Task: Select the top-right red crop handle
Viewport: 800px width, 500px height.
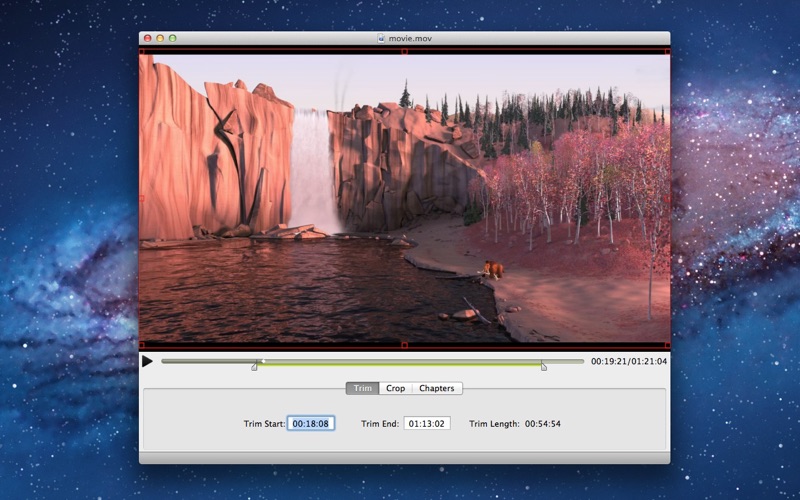Action: 667,52
